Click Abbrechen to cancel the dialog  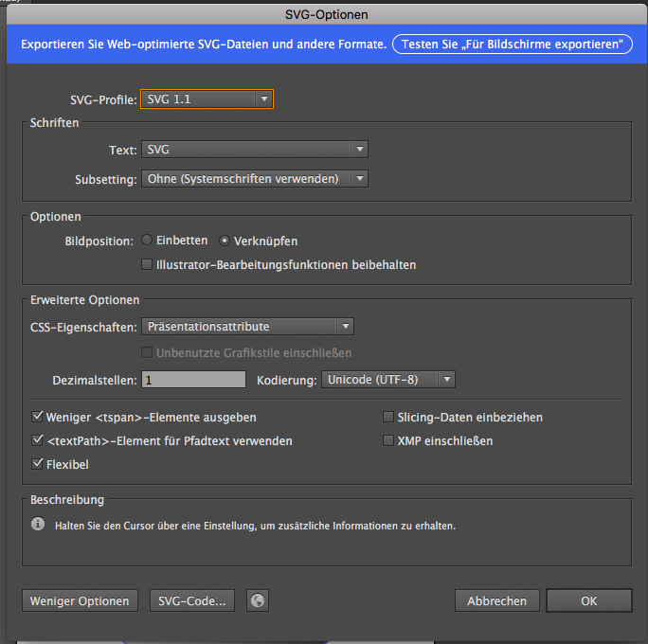tap(497, 600)
